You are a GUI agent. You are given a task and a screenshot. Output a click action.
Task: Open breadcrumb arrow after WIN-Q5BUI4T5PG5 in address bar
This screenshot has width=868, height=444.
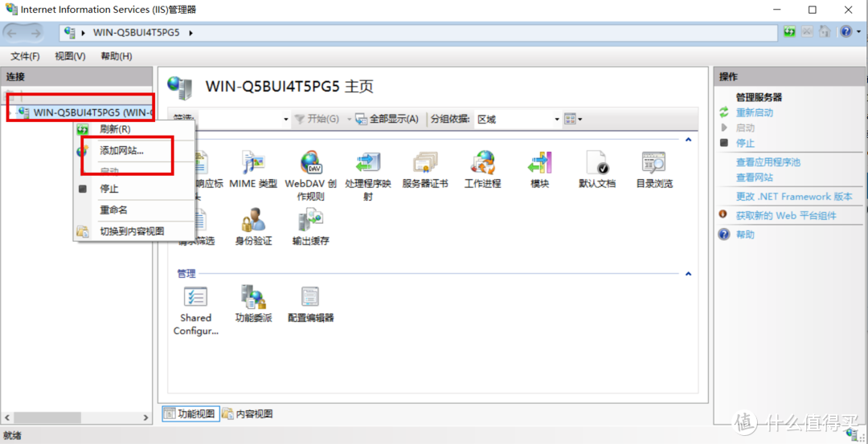coord(191,33)
